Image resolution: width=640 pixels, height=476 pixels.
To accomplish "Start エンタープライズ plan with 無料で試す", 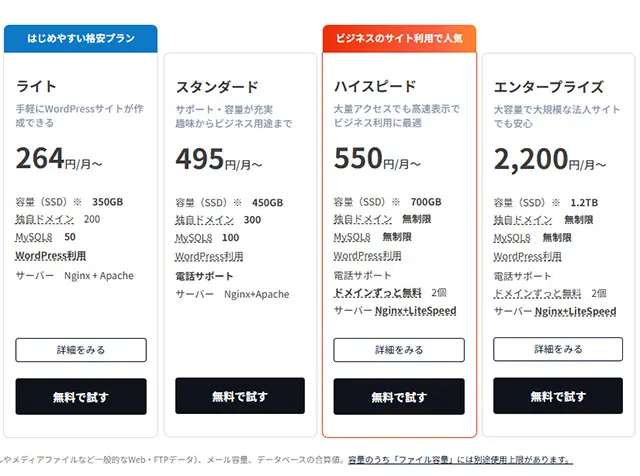I will [x=558, y=397].
